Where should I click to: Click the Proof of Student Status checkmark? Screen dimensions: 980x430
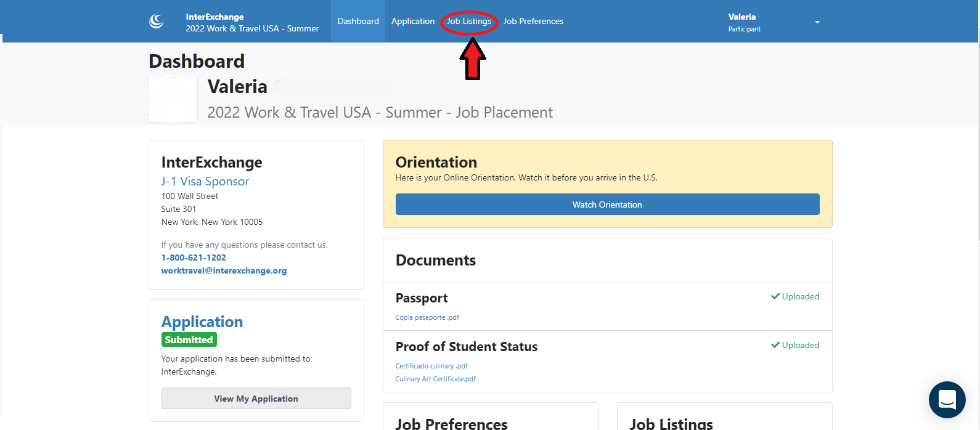(x=775, y=345)
